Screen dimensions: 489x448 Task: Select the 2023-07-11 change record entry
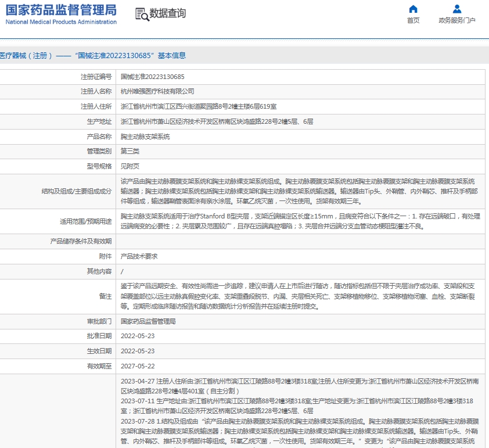point(297,406)
